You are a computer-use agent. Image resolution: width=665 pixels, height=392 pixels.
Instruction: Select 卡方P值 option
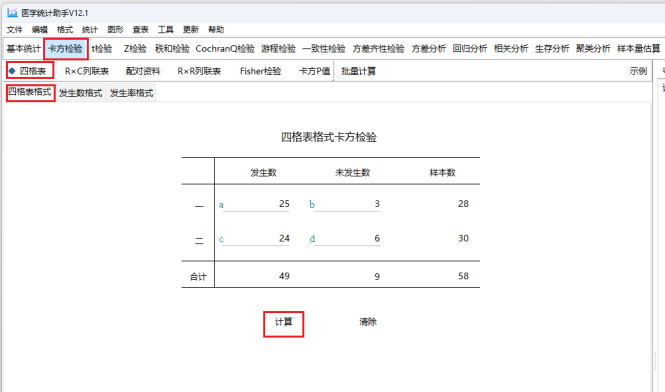(314, 71)
